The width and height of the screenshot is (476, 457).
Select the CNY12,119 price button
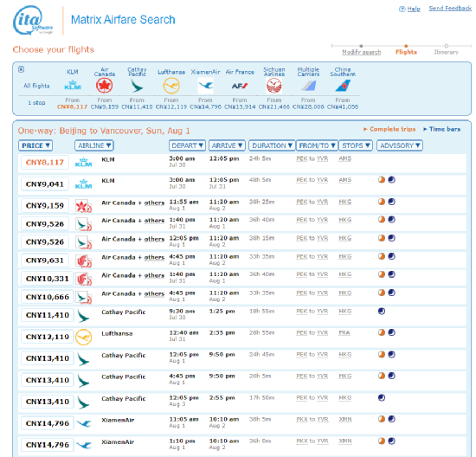coord(48,337)
